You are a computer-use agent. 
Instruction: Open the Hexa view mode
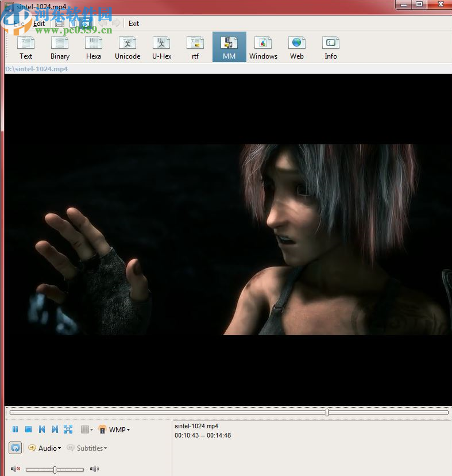(94, 48)
